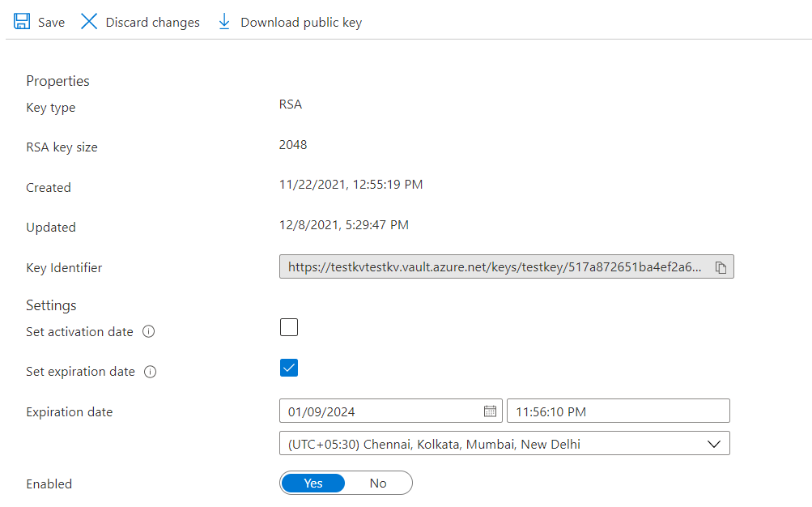Uncheck the Set expiration date checkbox
812x507 pixels.
pyautogui.click(x=289, y=368)
